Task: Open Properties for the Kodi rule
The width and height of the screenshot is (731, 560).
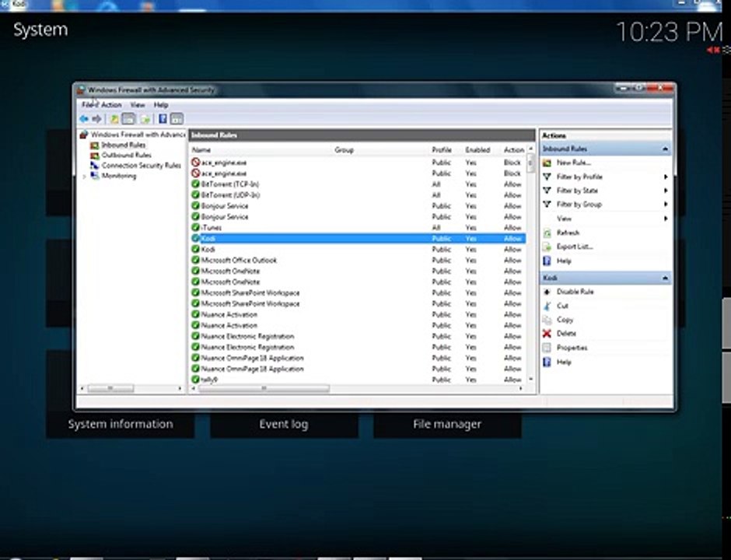Action: [572, 348]
